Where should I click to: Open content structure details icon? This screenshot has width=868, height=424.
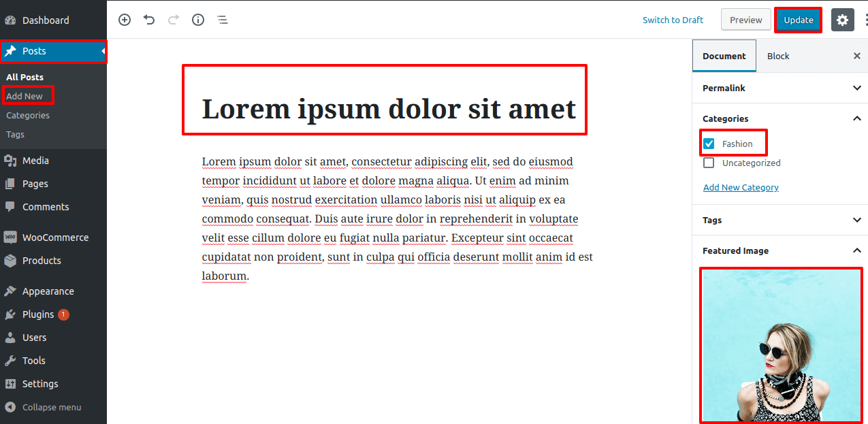click(x=198, y=20)
